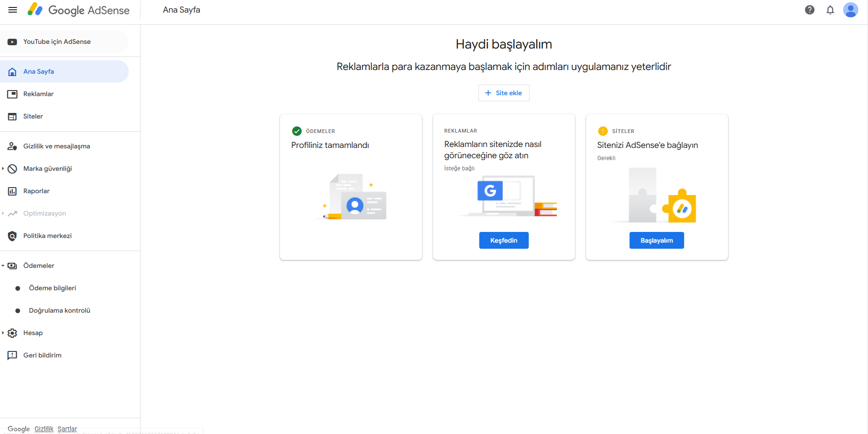Expand the Optimizasyon section arrow
868x434 pixels.
tap(3, 213)
